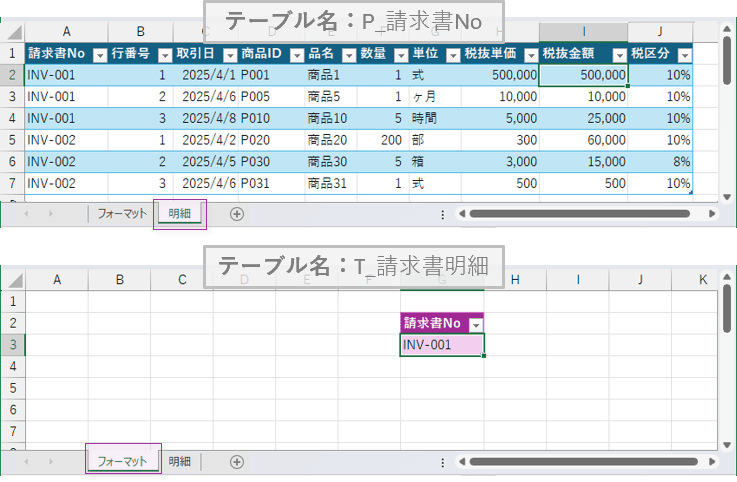This screenshot has height=482, width=737.
Task: Open 税区分 column filter dropdown
Action: 685,55
